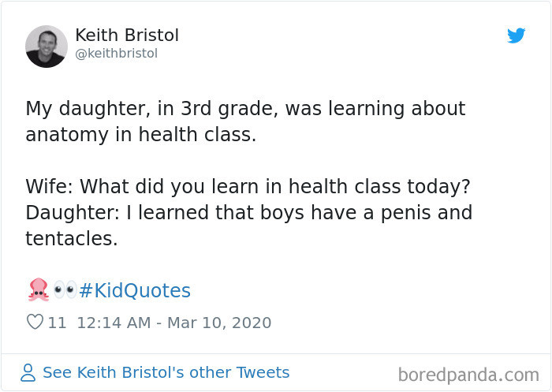The width and height of the screenshot is (552, 392).
Task: Click the Twitter bird logo icon
Action: (x=517, y=35)
